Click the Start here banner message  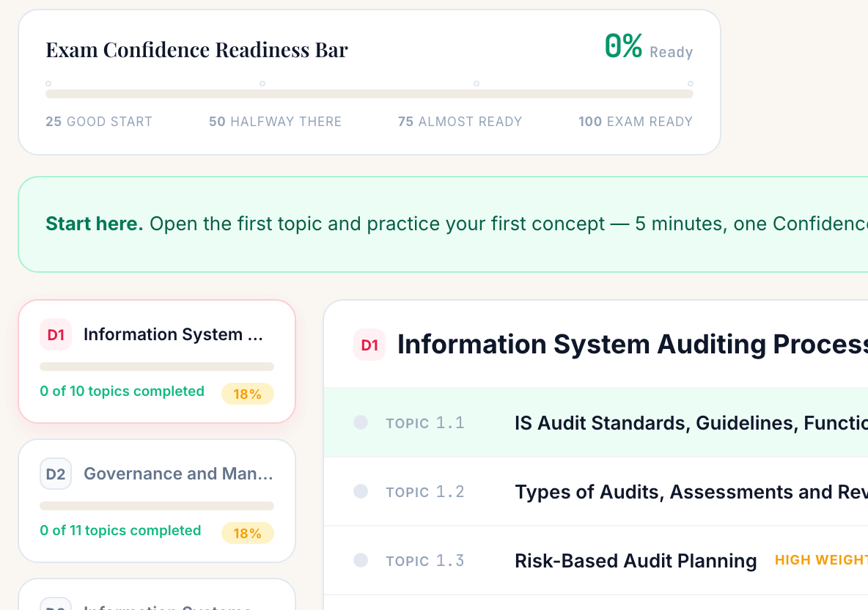pos(457,224)
